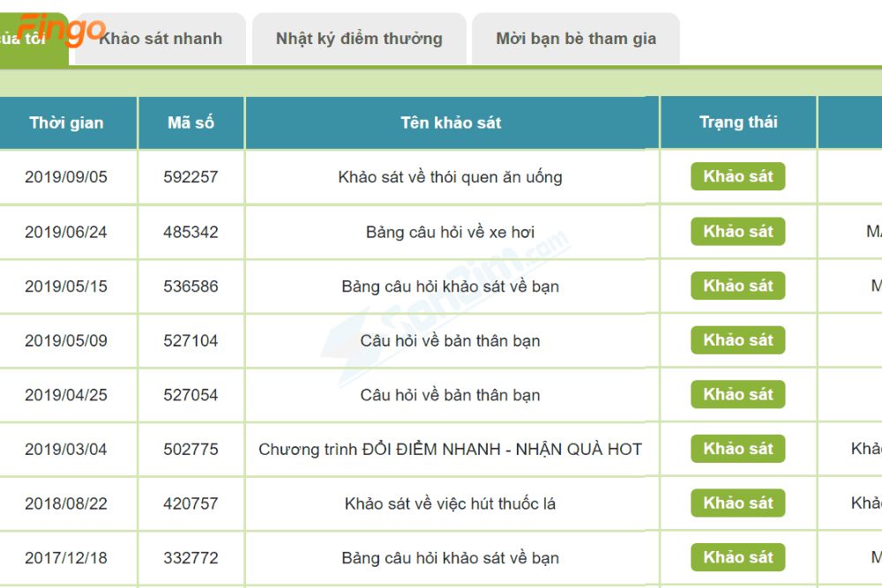882x588 pixels.
Task: Select Bảng câu hỏi khảo sát về bạn dated 2019/05/15
Action: click(x=450, y=287)
